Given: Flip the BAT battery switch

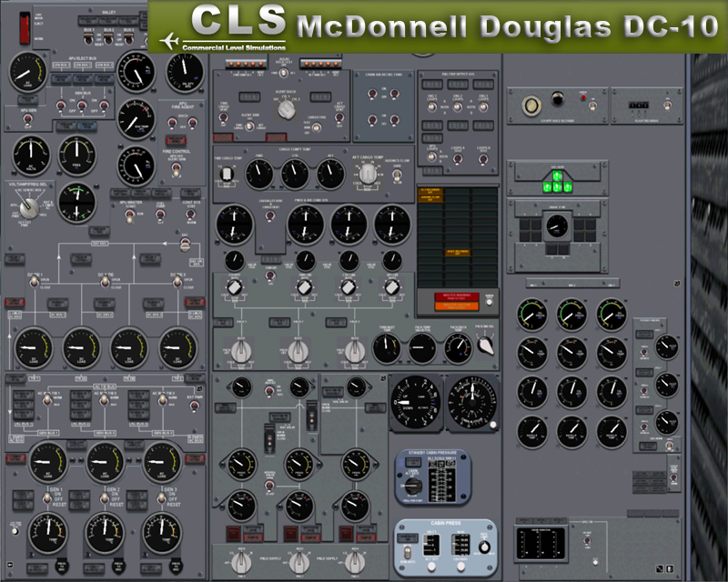Looking at the screenshot, I should click(x=186, y=246).
